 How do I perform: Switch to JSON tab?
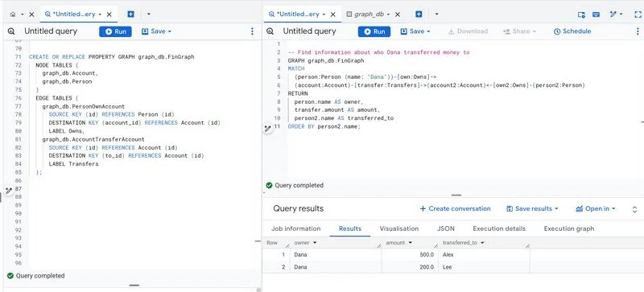[446, 228]
